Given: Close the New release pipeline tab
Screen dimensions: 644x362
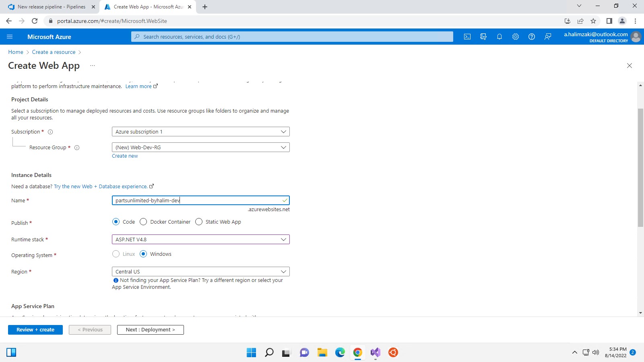Looking at the screenshot, I should (93, 7).
